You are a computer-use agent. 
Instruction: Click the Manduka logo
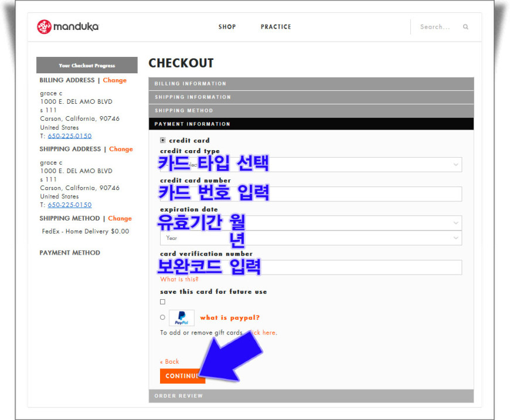click(67, 27)
